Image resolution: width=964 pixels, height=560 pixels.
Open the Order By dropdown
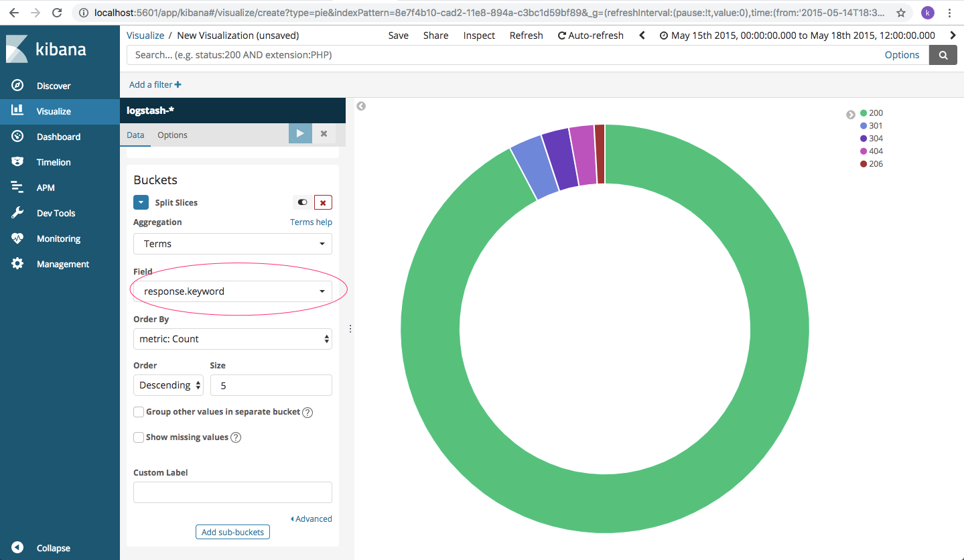(x=232, y=339)
